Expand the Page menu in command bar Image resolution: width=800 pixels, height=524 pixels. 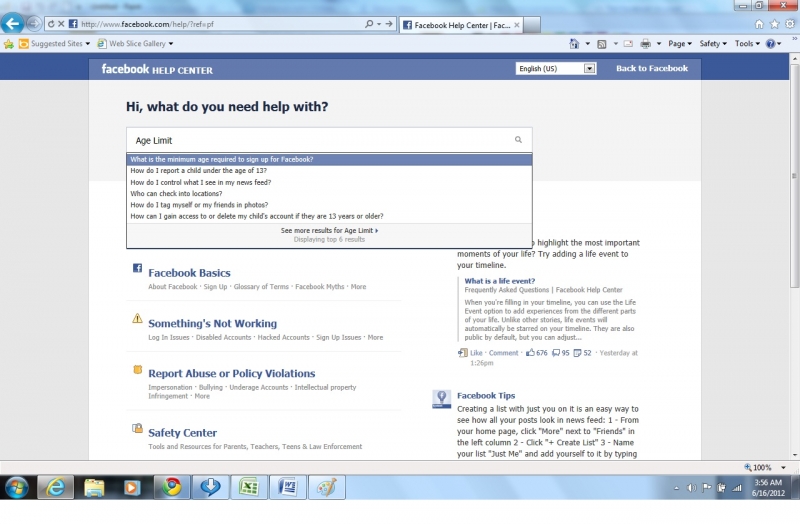tap(680, 44)
